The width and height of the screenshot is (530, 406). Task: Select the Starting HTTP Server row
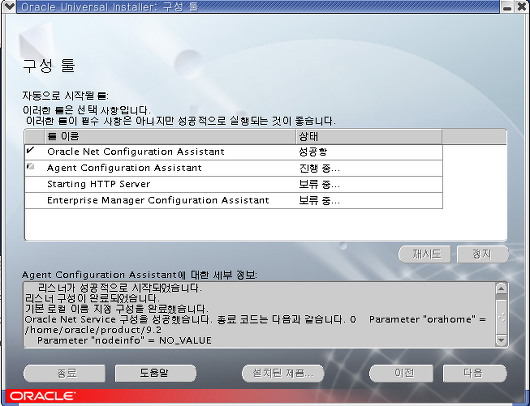click(233, 185)
